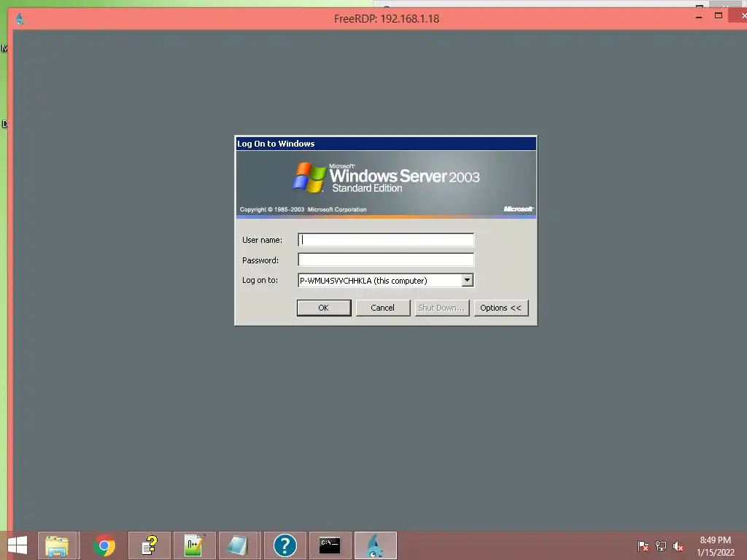Launch Google Chrome from the taskbar
Screen dimensions: 747x560
pos(104,545)
